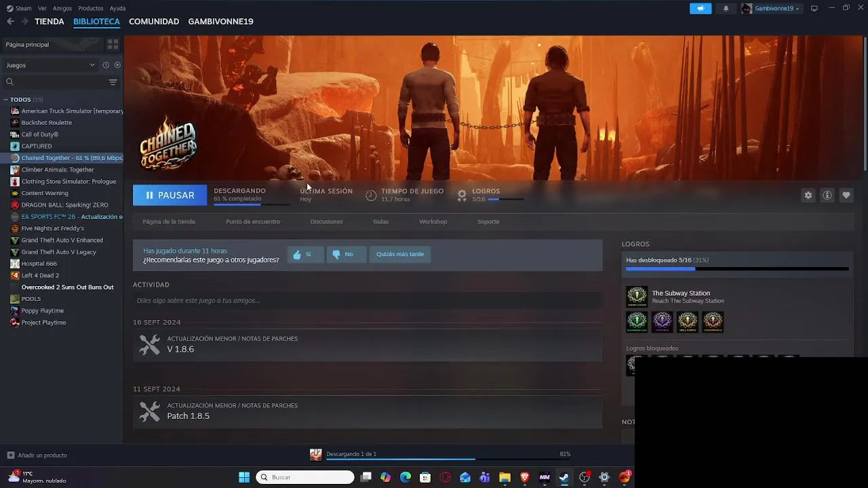
Task: Open The Subway Station achievement icon
Action: [x=637, y=297]
